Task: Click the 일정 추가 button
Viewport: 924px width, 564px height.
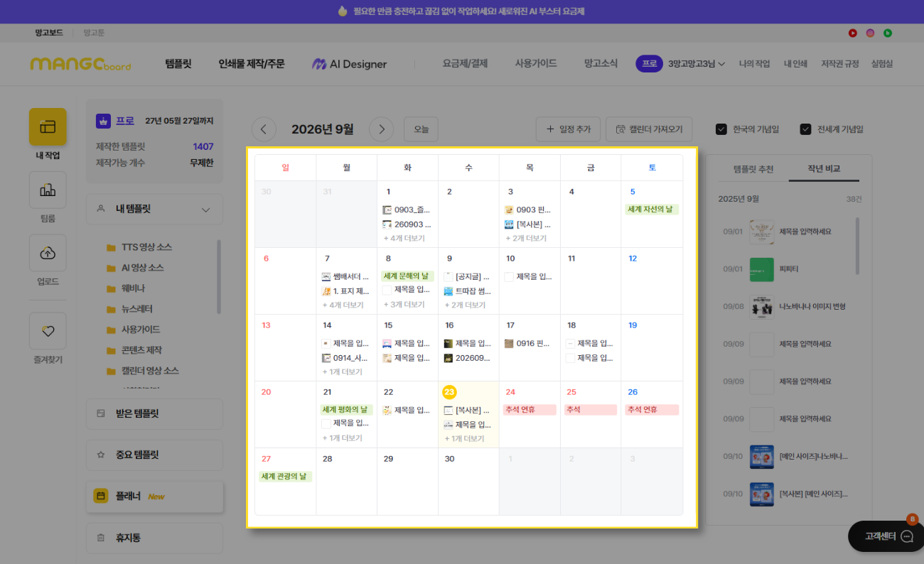Action: (x=568, y=129)
